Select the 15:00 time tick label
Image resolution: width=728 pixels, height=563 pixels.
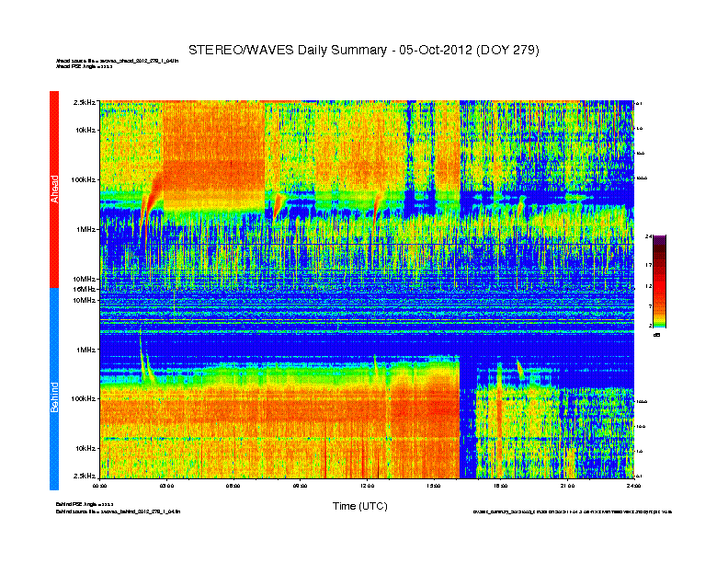pyautogui.click(x=434, y=485)
